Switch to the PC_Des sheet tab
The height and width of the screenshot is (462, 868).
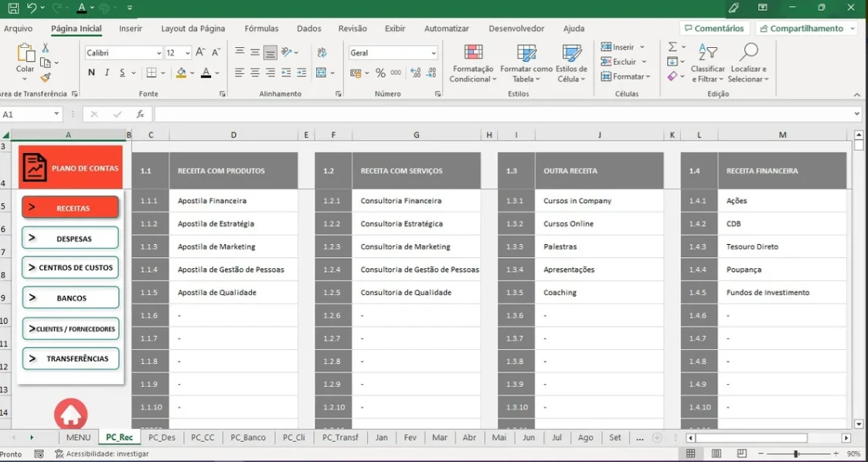(162, 437)
